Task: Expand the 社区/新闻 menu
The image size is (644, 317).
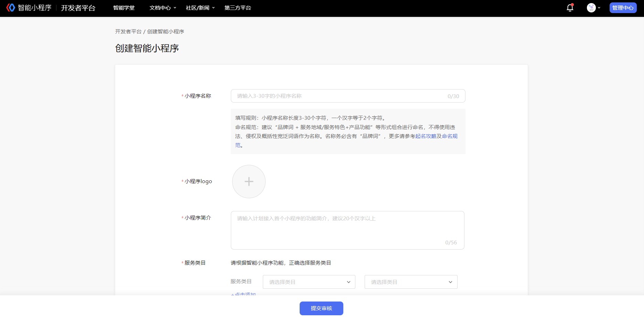Action: 200,8
